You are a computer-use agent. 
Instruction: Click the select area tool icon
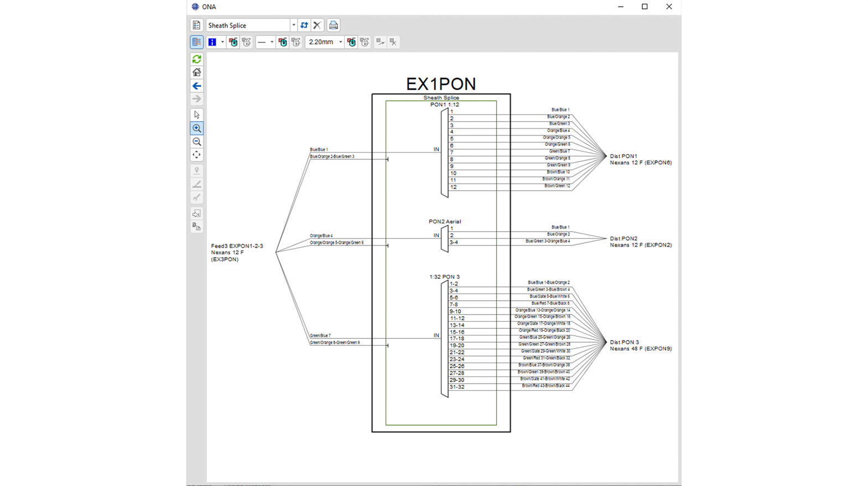pyautogui.click(x=196, y=213)
